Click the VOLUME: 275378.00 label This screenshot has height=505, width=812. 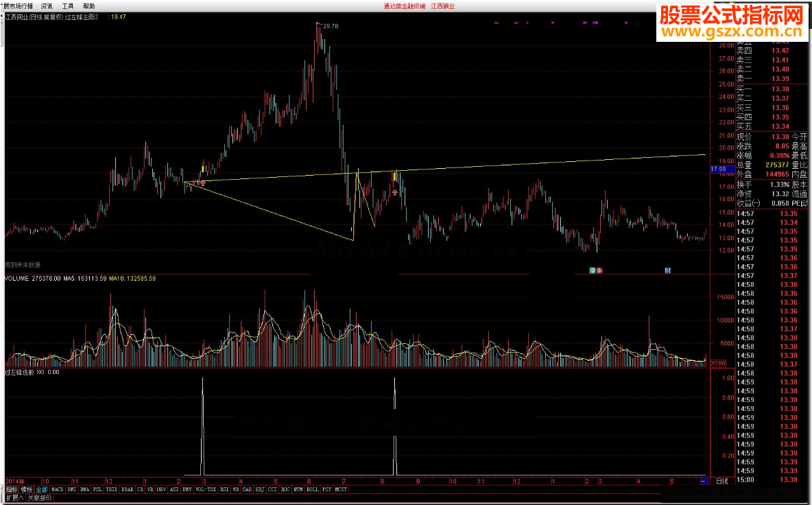33,279
